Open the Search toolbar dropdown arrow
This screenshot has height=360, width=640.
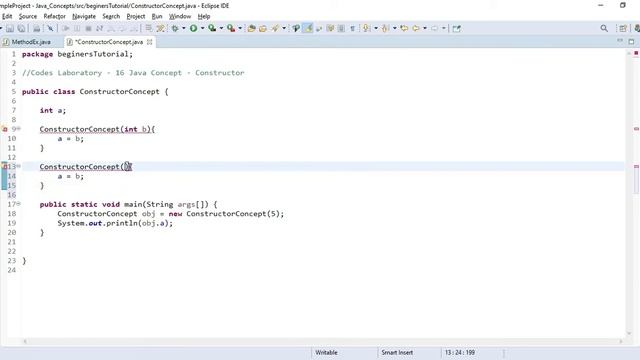(284, 28)
